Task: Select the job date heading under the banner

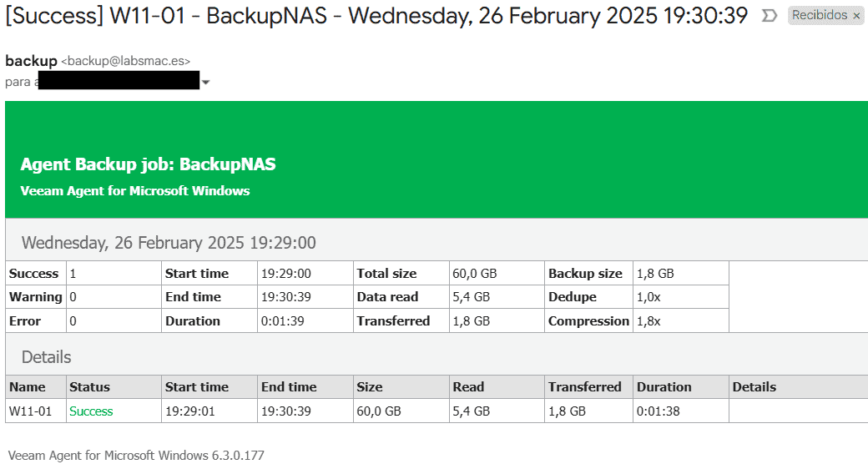Action: tap(169, 243)
